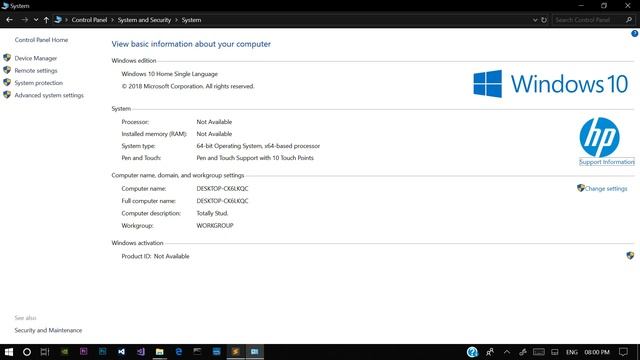The height and width of the screenshot is (360, 640).
Task: Open the blue Visual Studio Code taskbar icon
Action: pyautogui.click(x=122, y=352)
